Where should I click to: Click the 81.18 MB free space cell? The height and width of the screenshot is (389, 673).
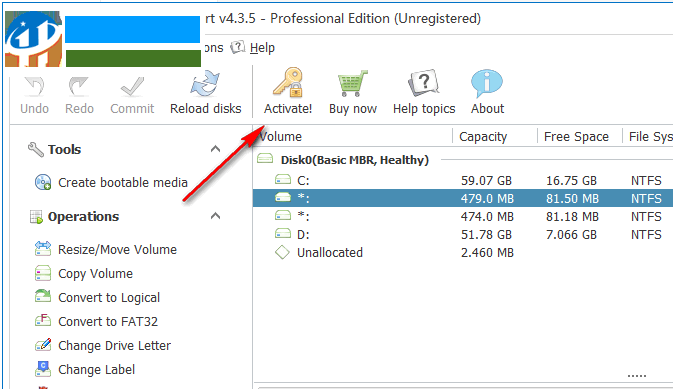[572, 216]
